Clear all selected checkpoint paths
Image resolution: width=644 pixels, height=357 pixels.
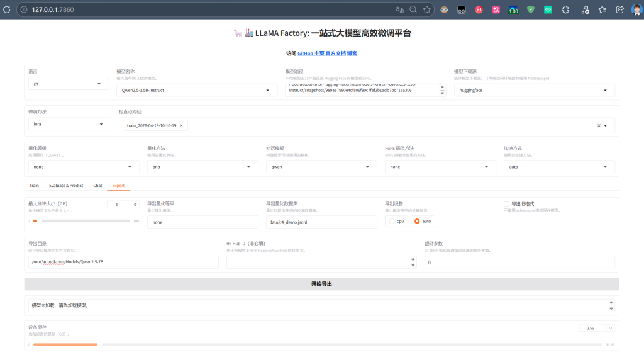[x=599, y=125]
